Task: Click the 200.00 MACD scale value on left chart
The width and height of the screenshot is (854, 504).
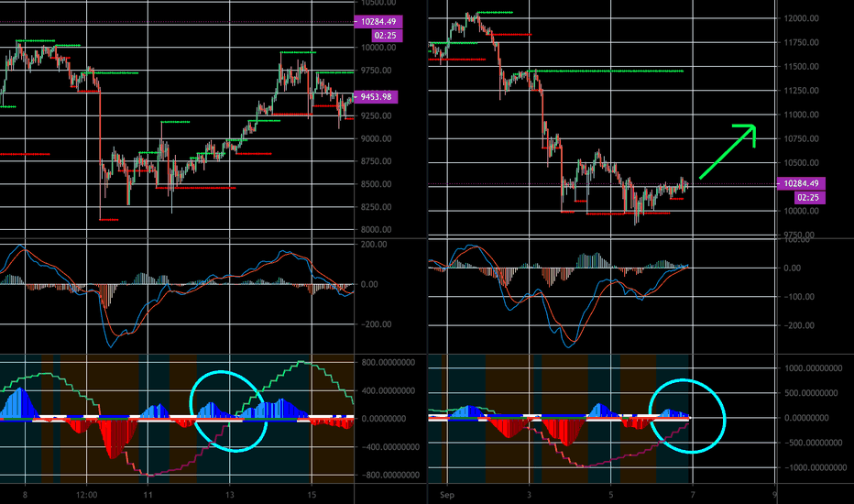Action: (x=374, y=244)
